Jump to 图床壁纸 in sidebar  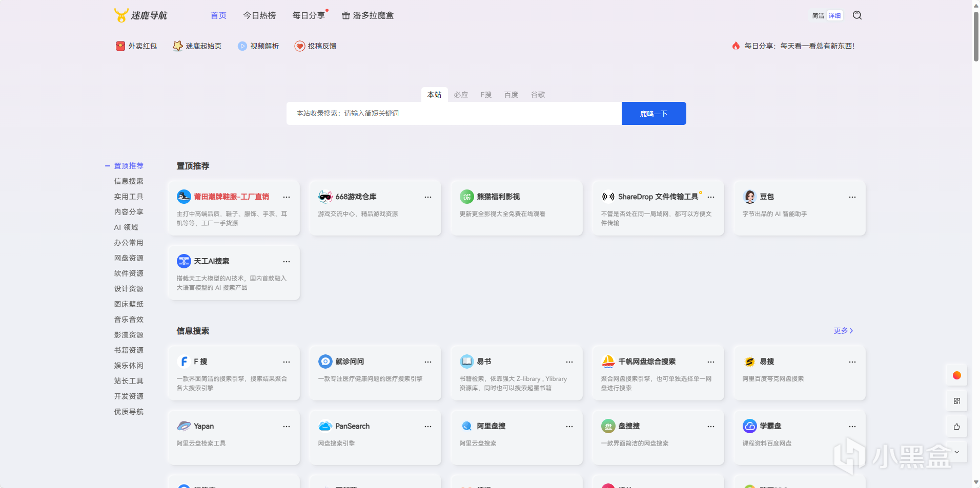click(x=129, y=304)
